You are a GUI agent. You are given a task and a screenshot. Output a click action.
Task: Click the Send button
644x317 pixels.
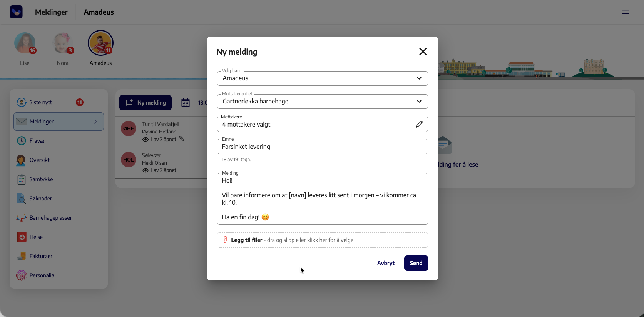tap(416, 263)
